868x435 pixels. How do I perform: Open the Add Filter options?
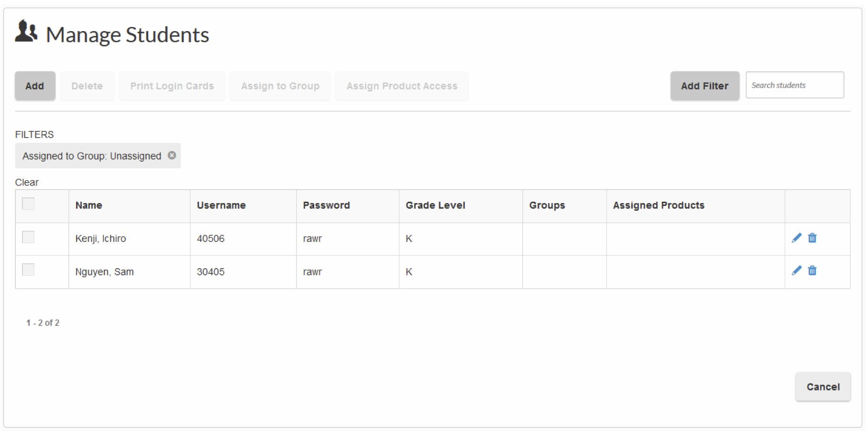704,86
